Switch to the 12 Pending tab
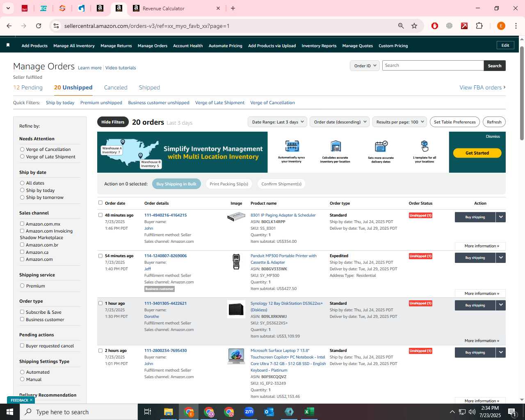Viewport: 525px width, 420px height. [28, 87]
